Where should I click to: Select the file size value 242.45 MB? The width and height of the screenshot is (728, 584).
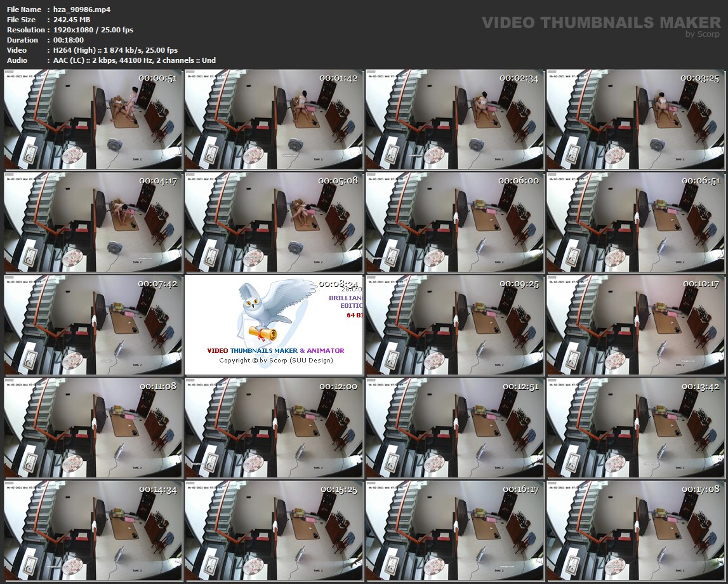click(72, 20)
